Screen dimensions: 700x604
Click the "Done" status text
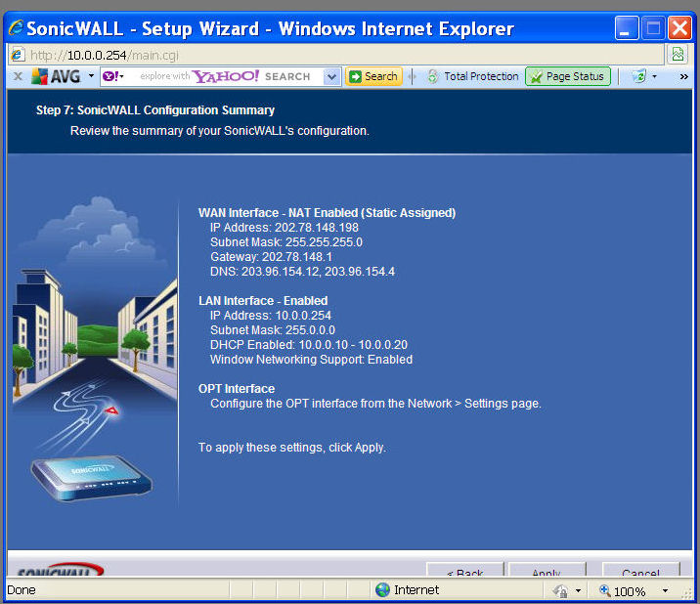point(22,590)
